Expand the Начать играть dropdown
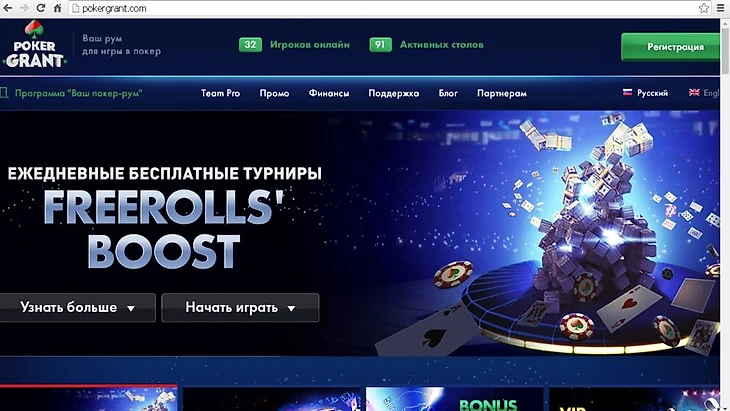 pyautogui.click(x=240, y=308)
